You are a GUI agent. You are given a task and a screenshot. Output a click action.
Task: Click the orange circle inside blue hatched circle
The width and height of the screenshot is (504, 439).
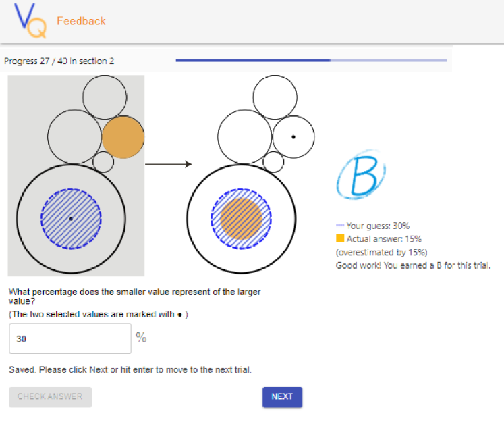pos(241,219)
